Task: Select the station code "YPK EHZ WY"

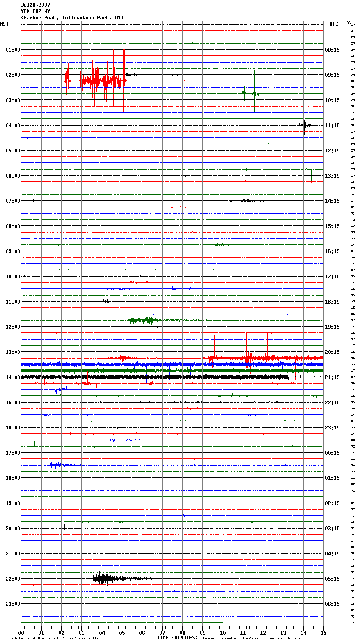Action: pyautogui.click(x=35, y=11)
